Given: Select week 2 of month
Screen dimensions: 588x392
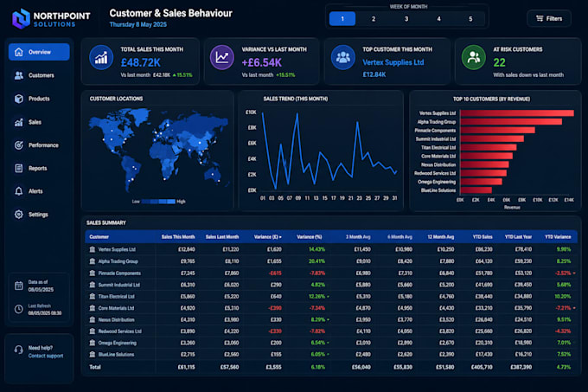Looking at the screenshot, I should coord(374,19).
